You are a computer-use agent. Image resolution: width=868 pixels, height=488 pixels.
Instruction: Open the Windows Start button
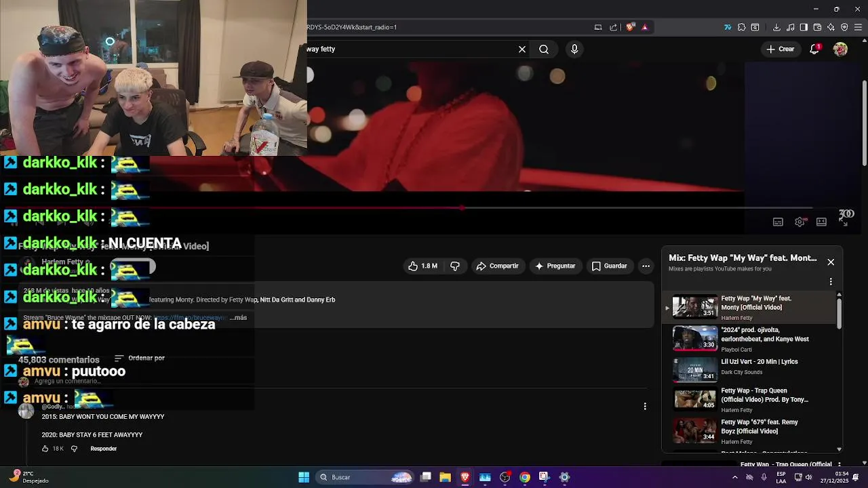(304, 477)
